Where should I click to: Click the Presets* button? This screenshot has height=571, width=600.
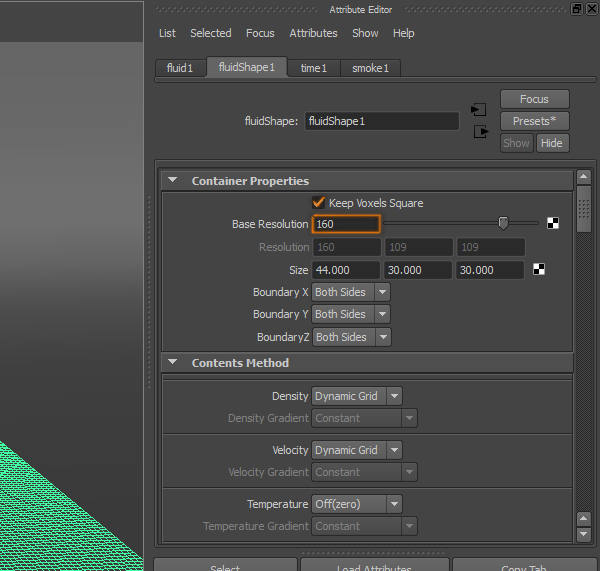click(534, 121)
